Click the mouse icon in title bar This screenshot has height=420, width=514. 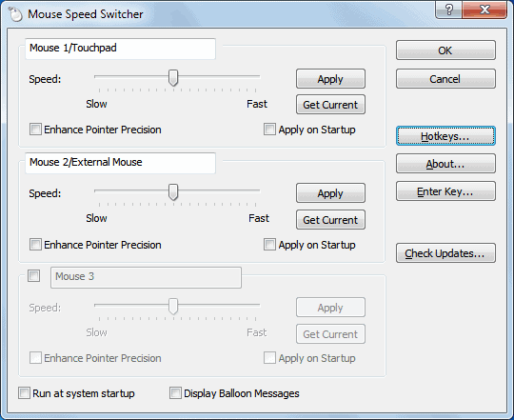click(15, 14)
